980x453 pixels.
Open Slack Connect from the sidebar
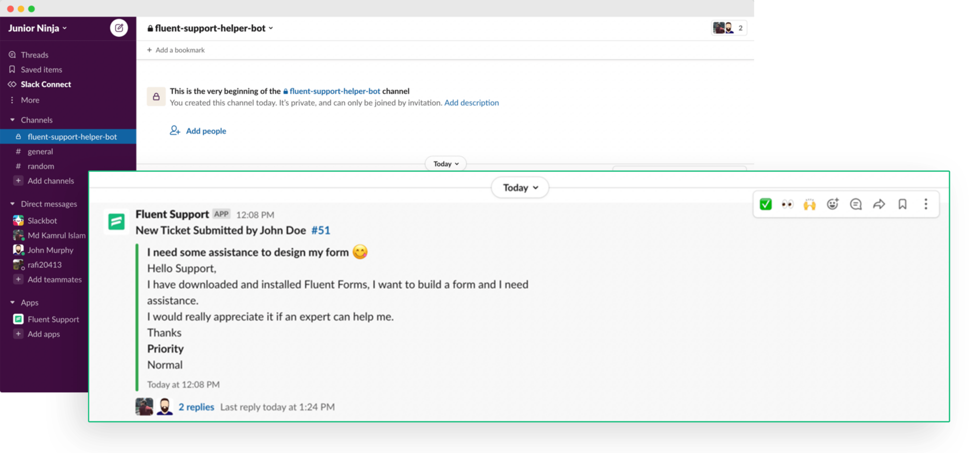click(45, 84)
